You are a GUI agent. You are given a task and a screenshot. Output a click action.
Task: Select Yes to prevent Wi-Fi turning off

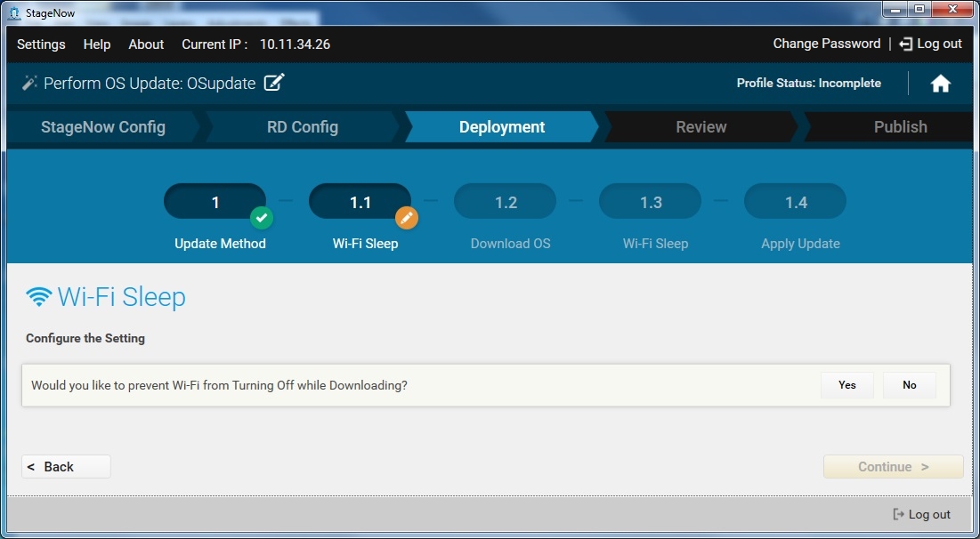point(846,385)
